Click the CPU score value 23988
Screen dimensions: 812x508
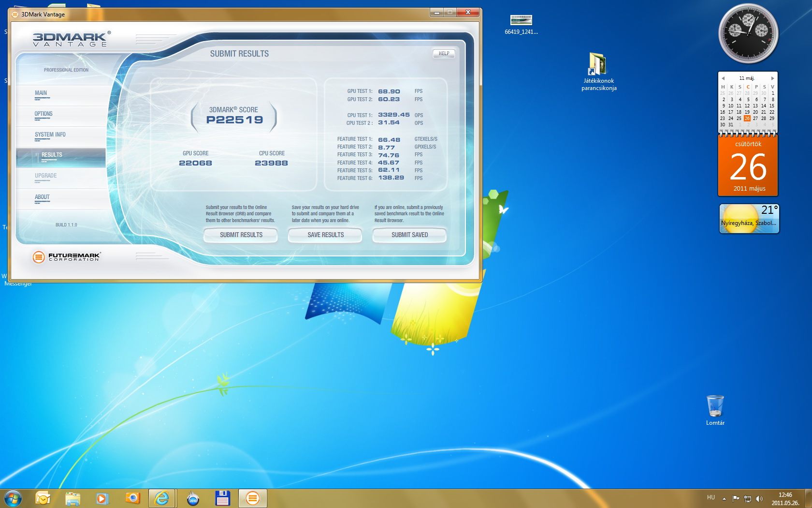pyautogui.click(x=271, y=163)
